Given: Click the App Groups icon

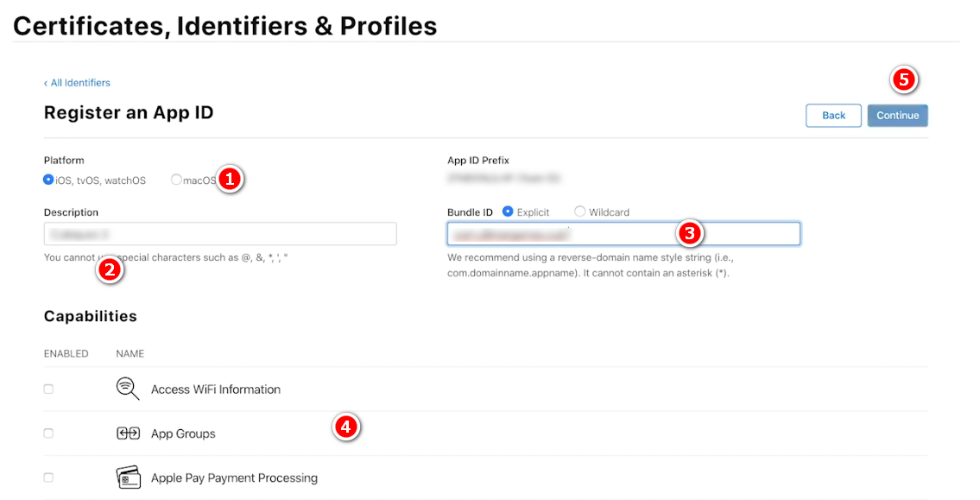Looking at the screenshot, I should [x=128, y=434].
